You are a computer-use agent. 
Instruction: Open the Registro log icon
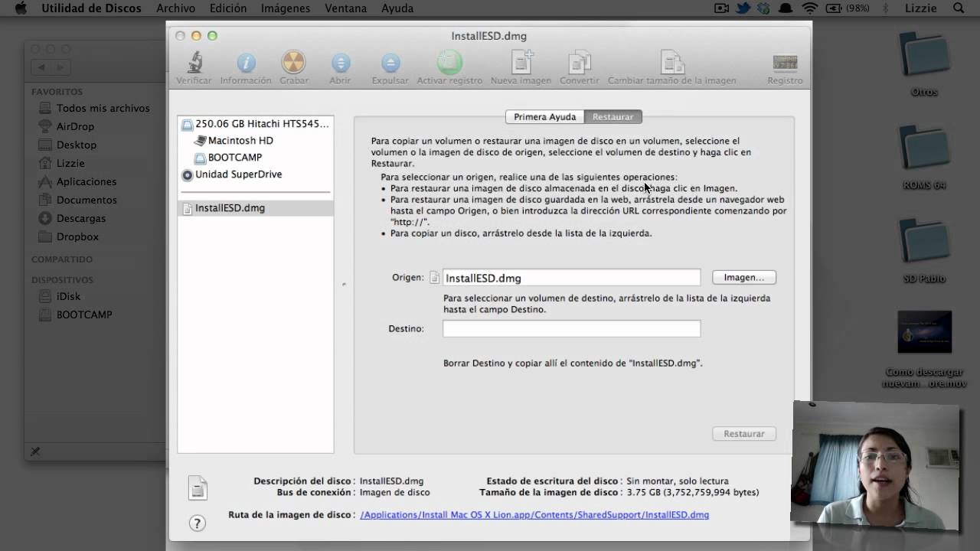[785, 63]
